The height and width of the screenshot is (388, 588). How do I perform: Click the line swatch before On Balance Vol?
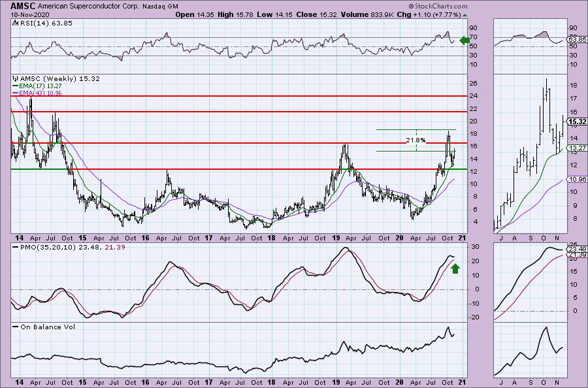[16, 327]
